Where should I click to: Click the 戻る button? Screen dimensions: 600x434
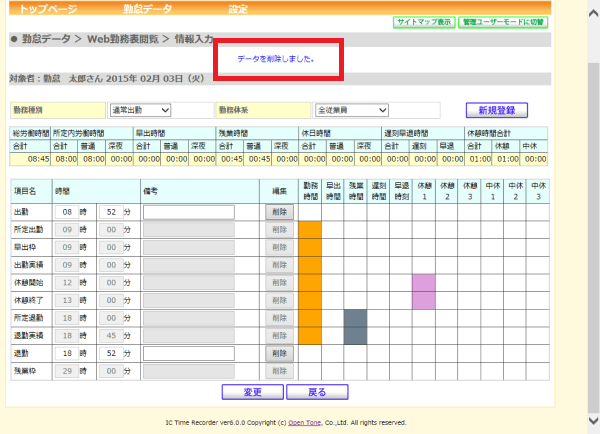pos(317,392)
